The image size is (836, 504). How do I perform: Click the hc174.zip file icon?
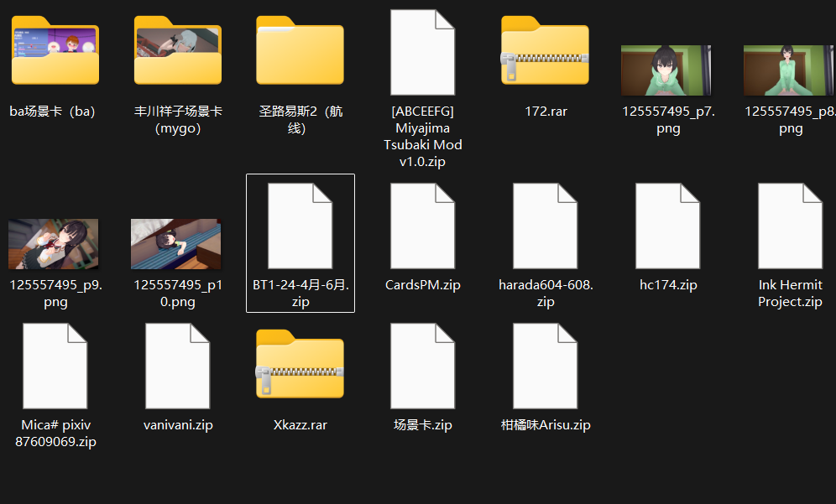tap(668, 226)
